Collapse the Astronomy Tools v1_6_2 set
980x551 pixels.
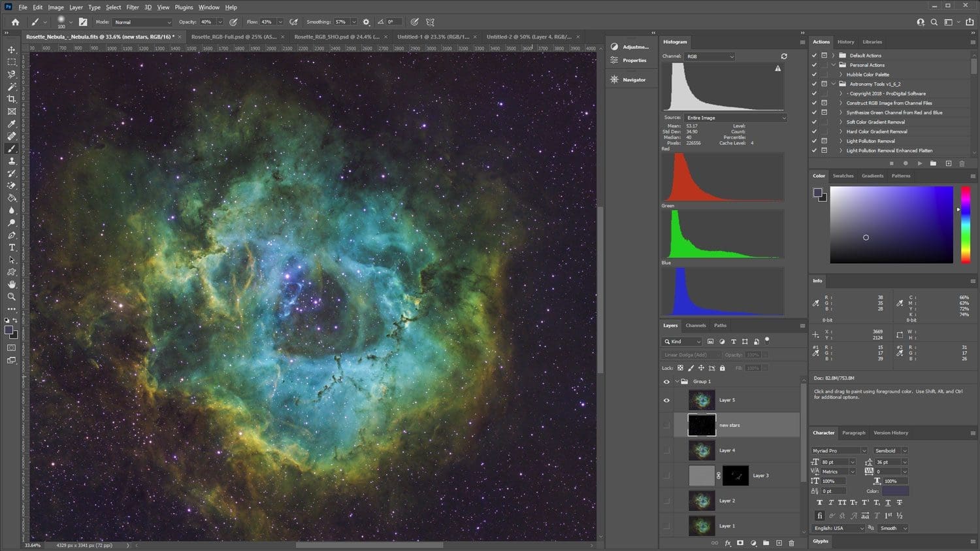(833, 84)
